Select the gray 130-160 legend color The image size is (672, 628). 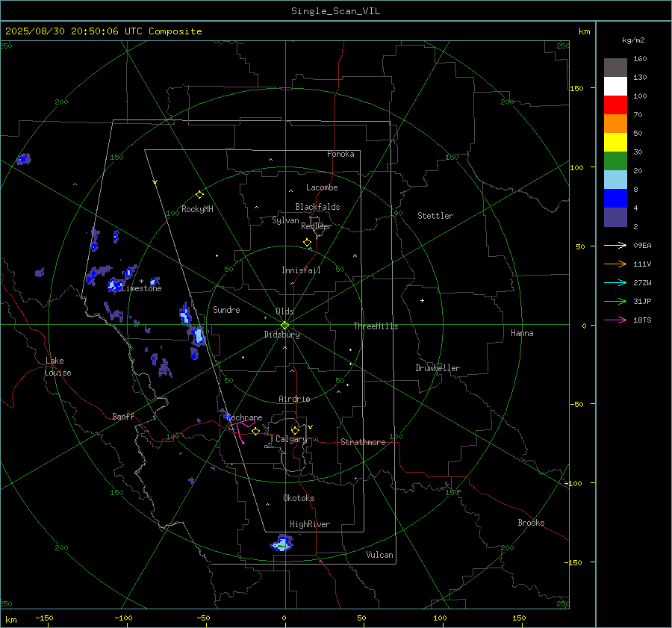pos(615,68)
